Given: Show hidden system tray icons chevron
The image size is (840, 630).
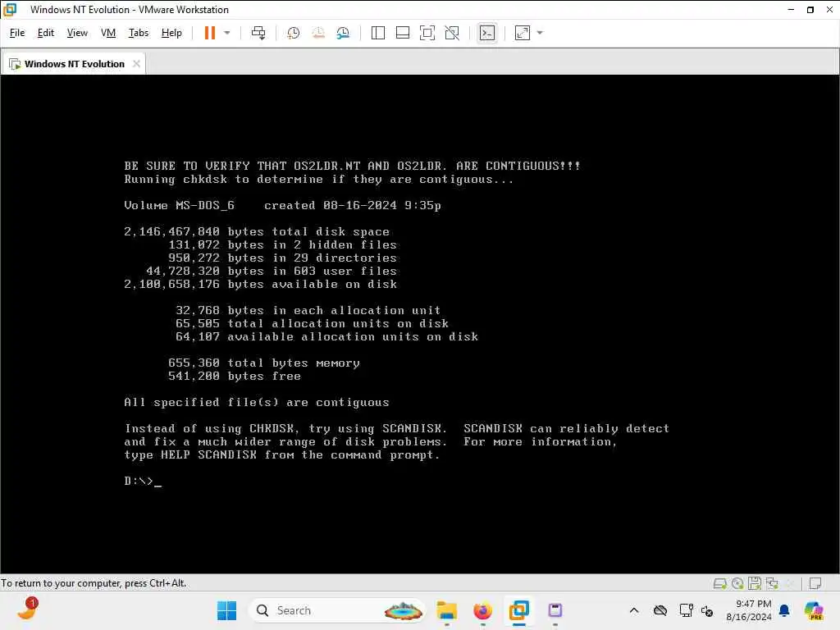Looking at the screenshot, I should [634, 610].
